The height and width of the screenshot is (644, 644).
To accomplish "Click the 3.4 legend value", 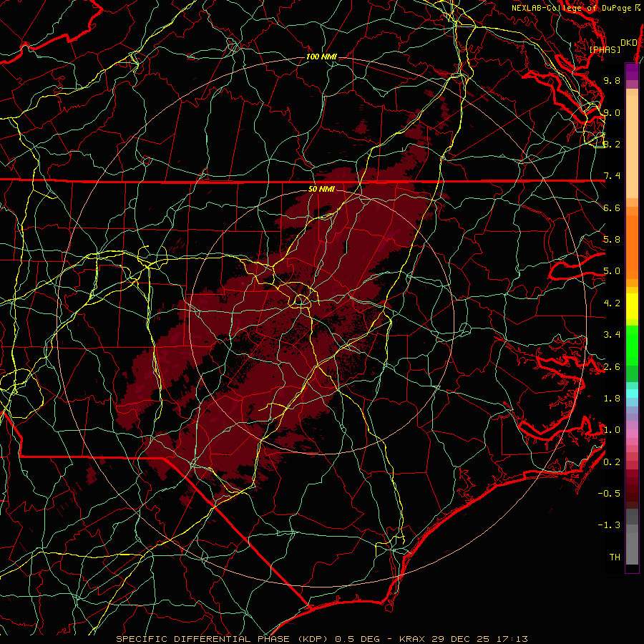I will coord(612,335).
